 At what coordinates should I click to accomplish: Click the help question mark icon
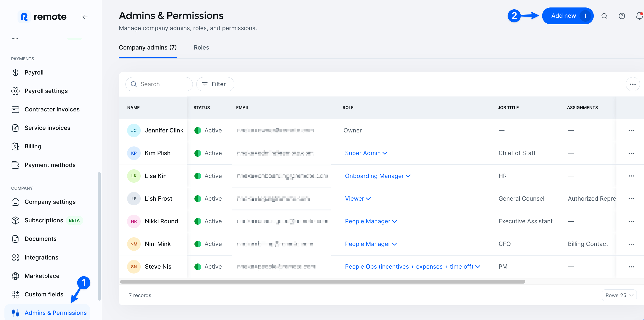[622, 16]
